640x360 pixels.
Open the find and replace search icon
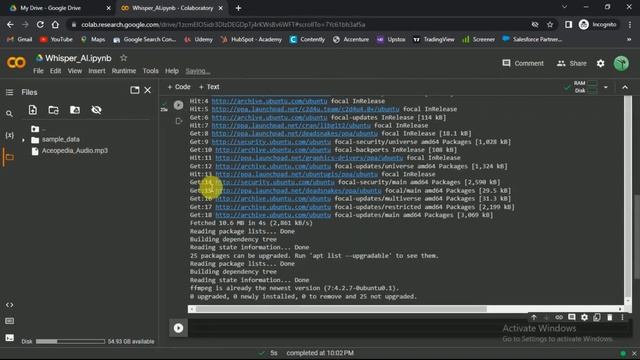[x=9, y=114]
